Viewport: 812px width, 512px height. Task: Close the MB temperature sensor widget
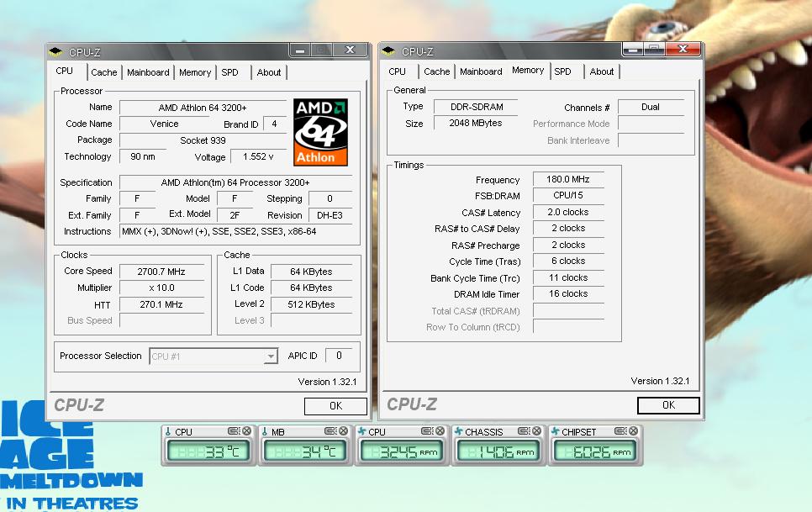pyautogui.click(x=343, y=431)
